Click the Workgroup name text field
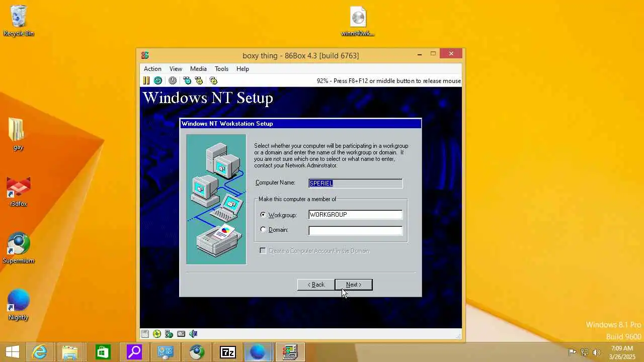This screenshot has height=362, width=644. [355, 215]
